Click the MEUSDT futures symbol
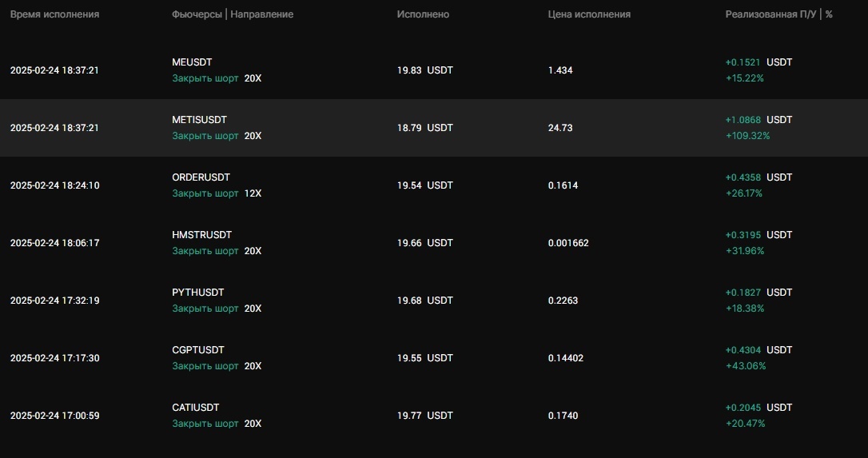Image resolution: width=868 pixels, height=458 pixels. [192, 62]
